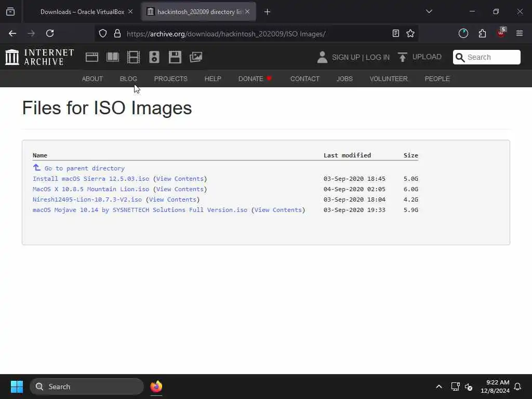The width and height of the screenshot is (532, 399).
Task: Open the BLOG menu item
Action: point(129,79)
